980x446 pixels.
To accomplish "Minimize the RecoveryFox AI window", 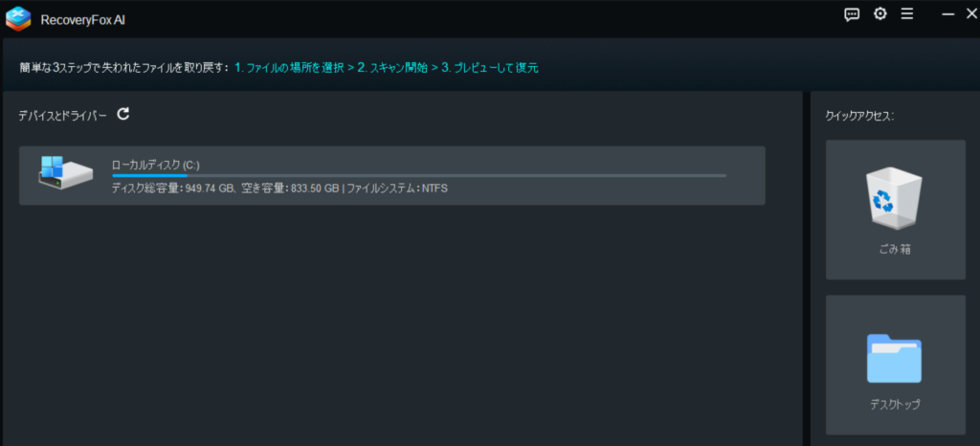I will [947, 14].
